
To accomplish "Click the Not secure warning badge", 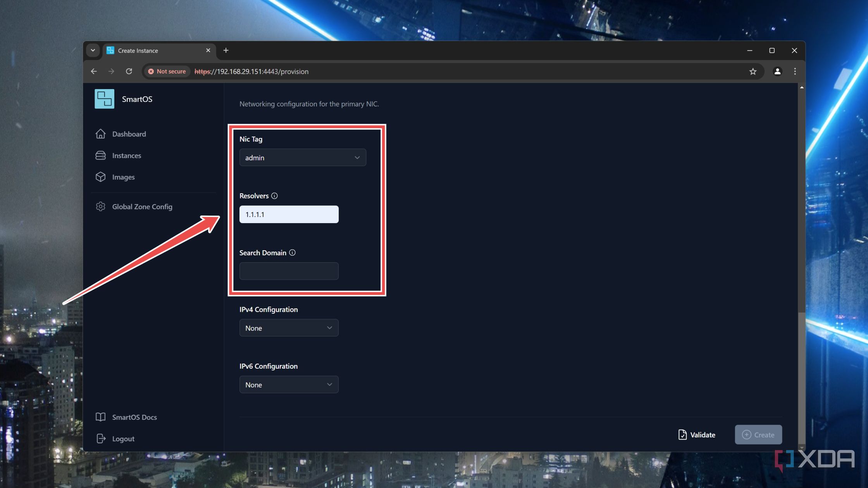I will (x=167, y=71).
